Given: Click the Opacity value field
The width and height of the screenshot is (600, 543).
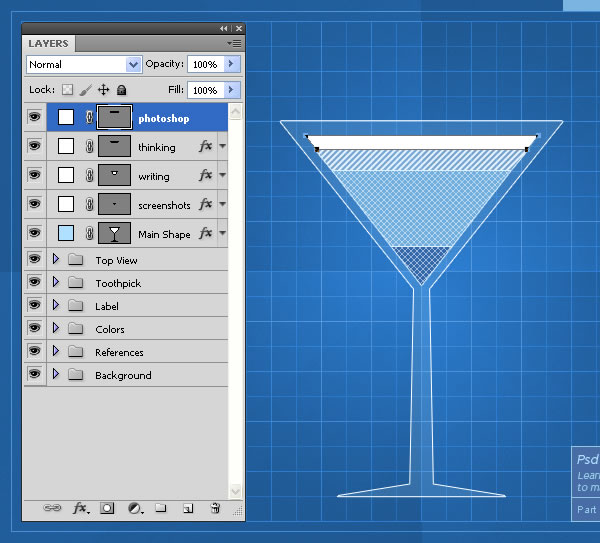Looking at the screenshot, I should click(x=205, y=64).
